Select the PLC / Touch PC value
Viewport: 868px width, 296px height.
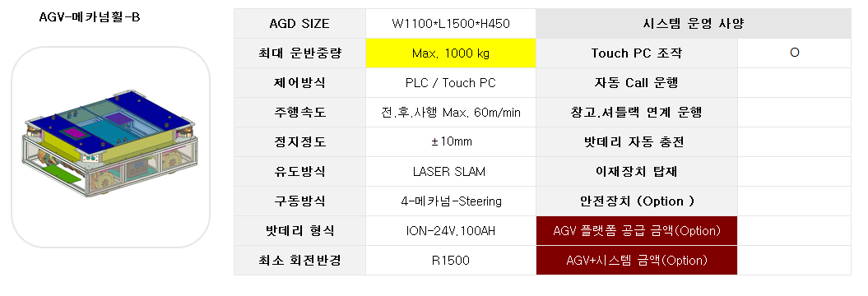[451, 83]
